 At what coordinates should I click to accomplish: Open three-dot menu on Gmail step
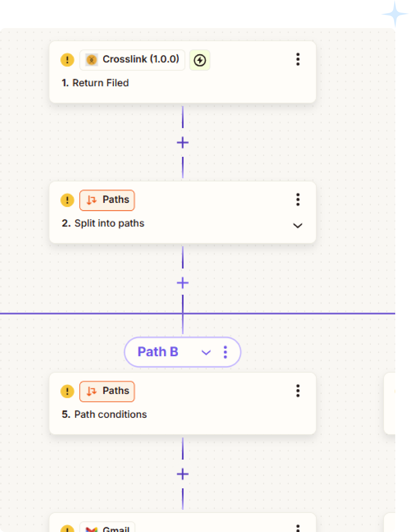(x=297, y=528)
